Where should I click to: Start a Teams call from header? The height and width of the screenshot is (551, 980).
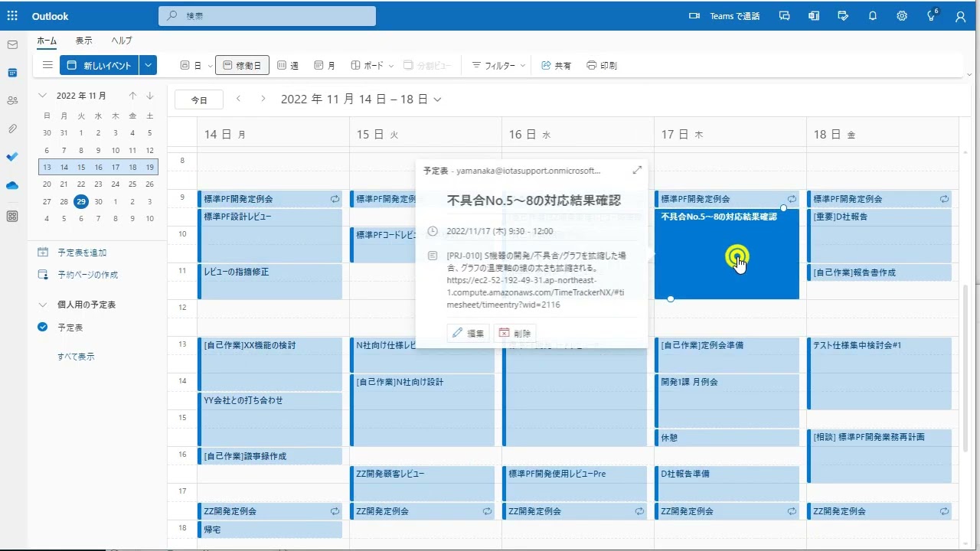pos(724,16)
